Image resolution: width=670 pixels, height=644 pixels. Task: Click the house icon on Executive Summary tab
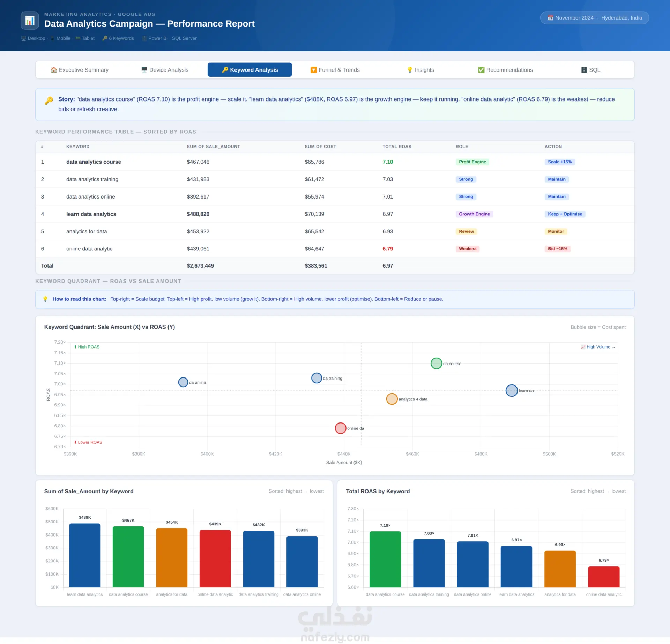tap(54, 70)
